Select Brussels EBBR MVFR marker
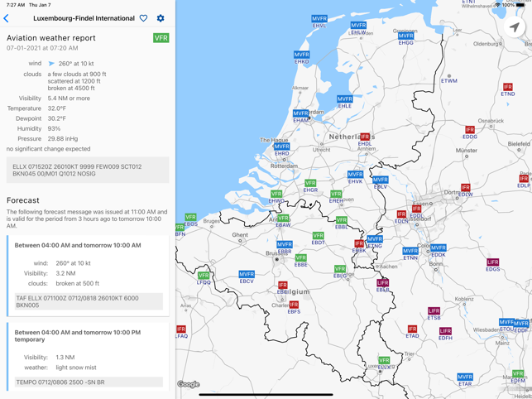Viewport: 532px width, 399px height. (x=285, y=244)
